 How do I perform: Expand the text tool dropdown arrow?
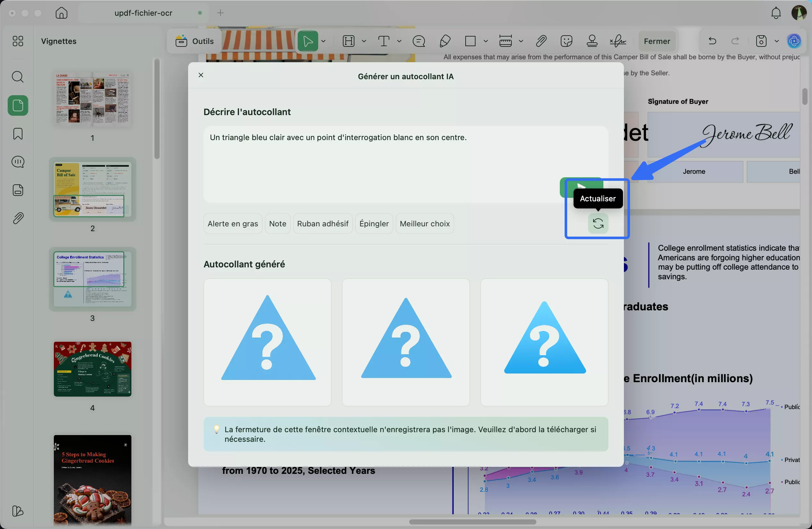(399, 41)
